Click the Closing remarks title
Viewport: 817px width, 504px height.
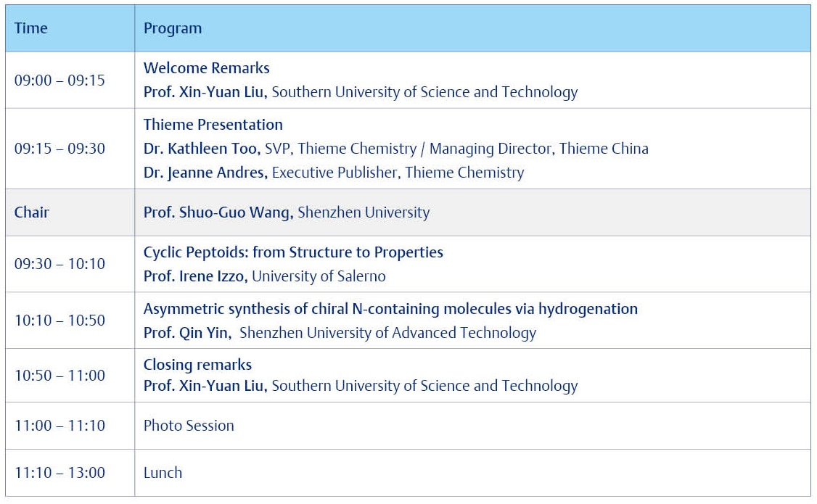click(x=198, y=365)
